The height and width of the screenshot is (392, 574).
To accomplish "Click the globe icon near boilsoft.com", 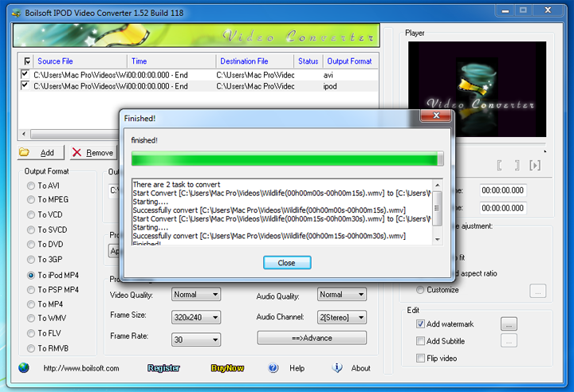I will 24,367.
